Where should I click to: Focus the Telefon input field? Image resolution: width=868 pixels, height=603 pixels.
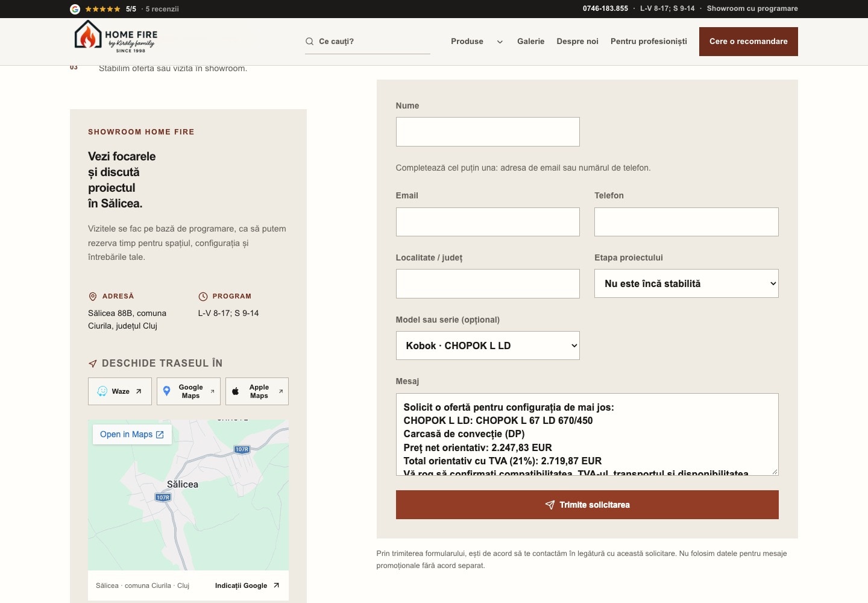pos(686,222)
